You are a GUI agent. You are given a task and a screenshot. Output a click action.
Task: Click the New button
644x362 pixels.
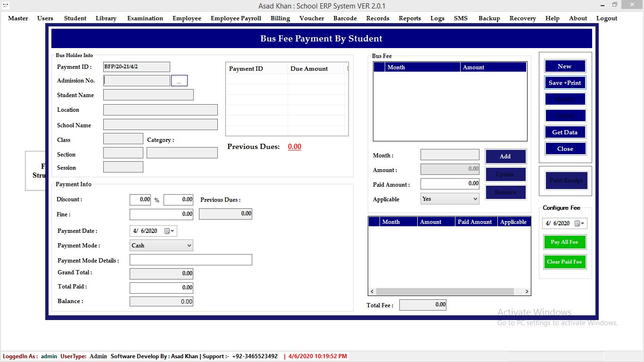565,66
